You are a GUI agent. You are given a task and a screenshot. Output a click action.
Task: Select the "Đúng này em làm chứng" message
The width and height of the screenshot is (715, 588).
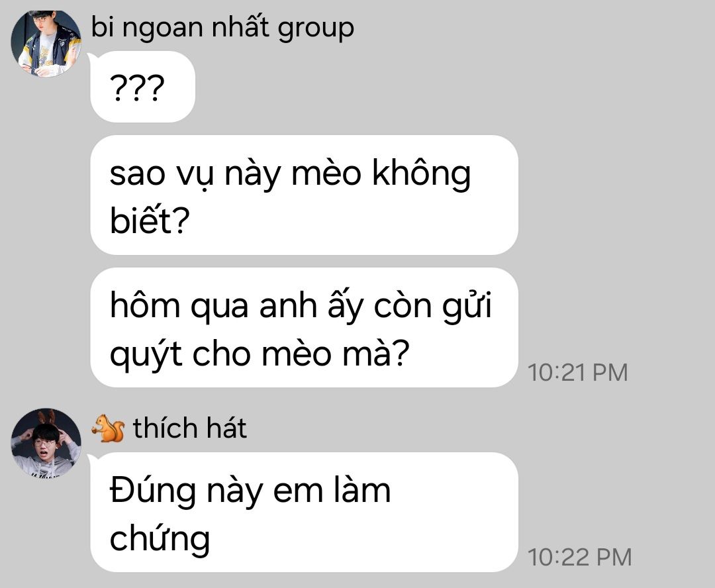(304, 512)
